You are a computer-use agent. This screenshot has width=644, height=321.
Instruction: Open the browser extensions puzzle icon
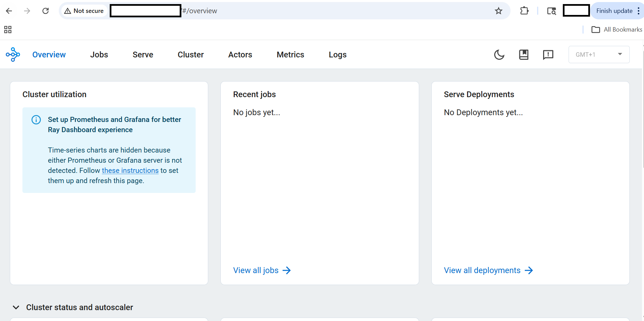[x=524, y=11]
